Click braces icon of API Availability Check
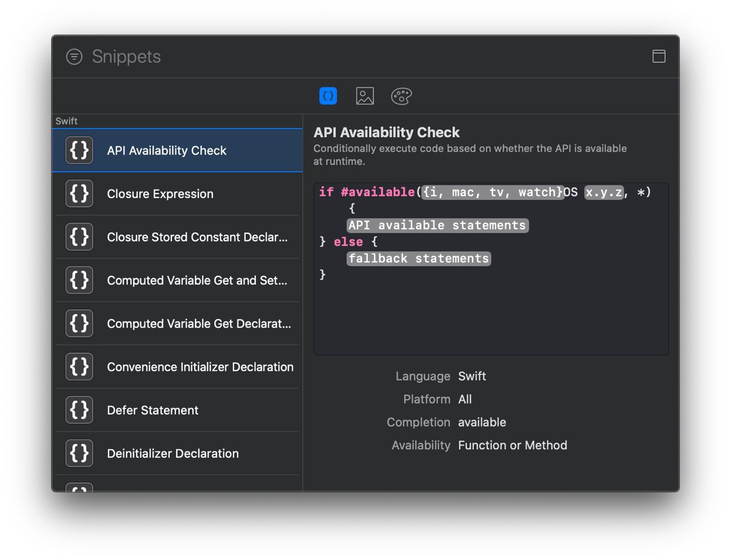Image resolution: width=731 pixels, height=560 pixels. 79,151
